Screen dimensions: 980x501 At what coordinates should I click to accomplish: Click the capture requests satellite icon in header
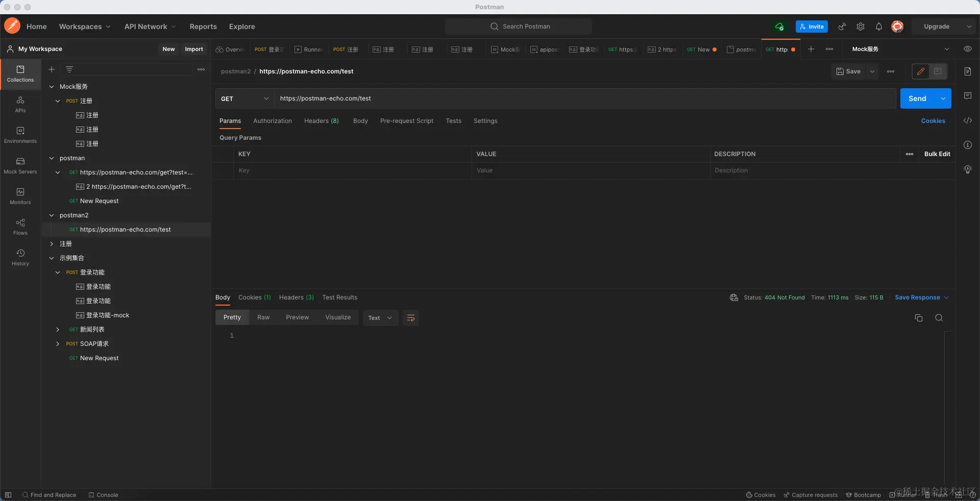click(842, 27)
